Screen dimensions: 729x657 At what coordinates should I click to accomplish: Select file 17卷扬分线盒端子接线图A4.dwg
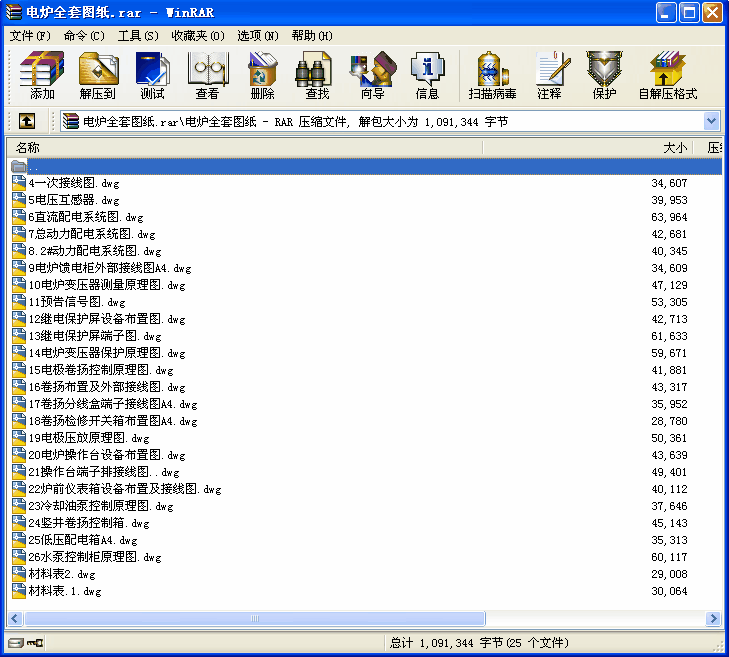[x=113, y=404]
